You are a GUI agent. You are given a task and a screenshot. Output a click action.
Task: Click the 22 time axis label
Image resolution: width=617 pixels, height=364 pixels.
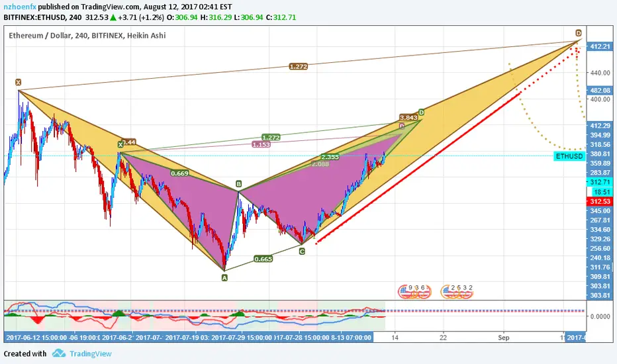(444, 338)
